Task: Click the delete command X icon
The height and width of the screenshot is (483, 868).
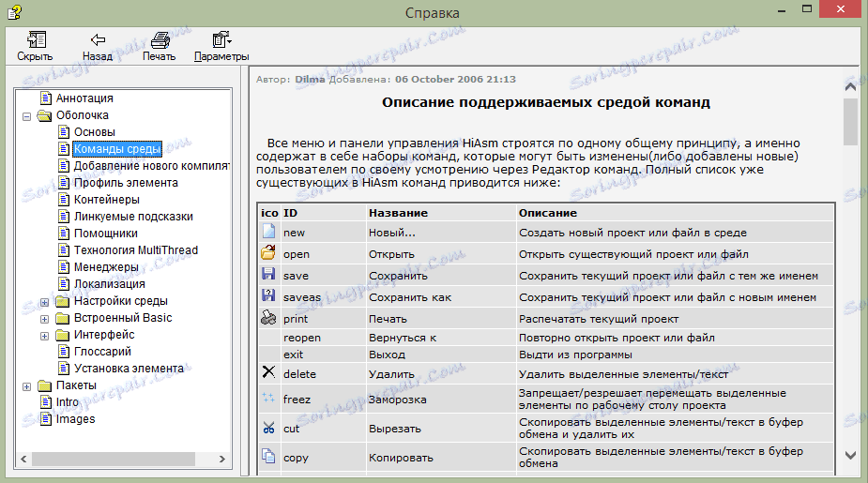Action: 268,371
